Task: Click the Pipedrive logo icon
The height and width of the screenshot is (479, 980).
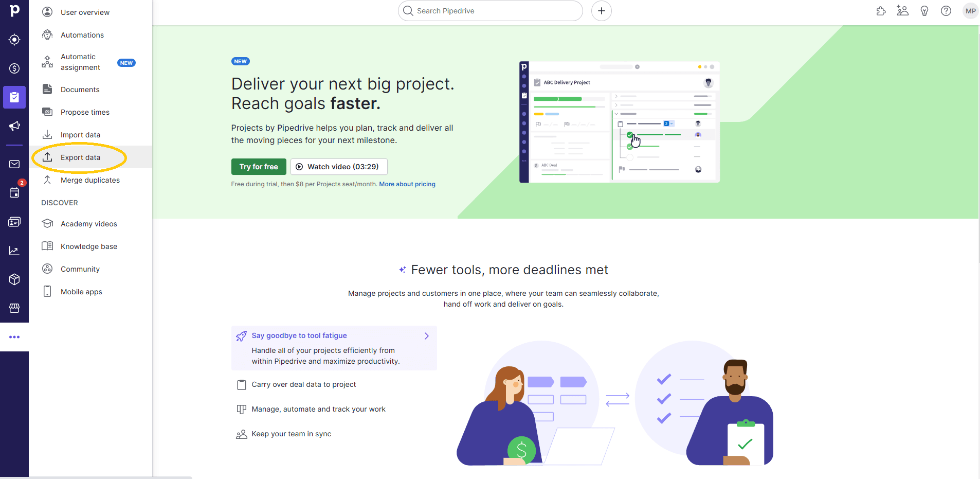Action: (14, 10)
